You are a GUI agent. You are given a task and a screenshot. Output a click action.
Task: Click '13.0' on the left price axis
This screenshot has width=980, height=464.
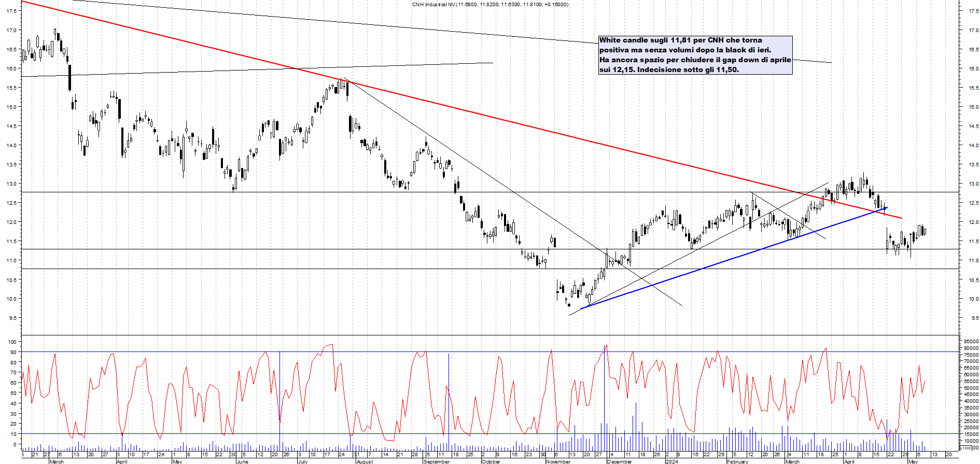tap(11, 184)
